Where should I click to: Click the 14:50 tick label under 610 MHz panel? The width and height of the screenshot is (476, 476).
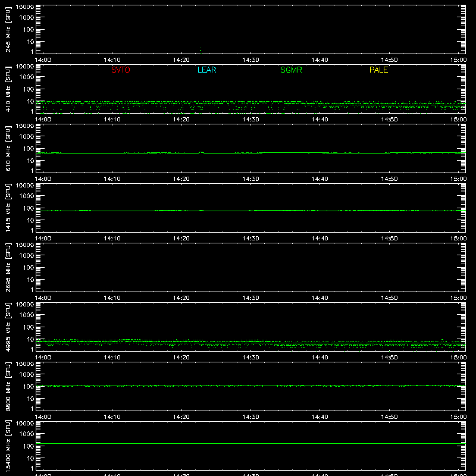pyautogui.click(x=389, y=179)
